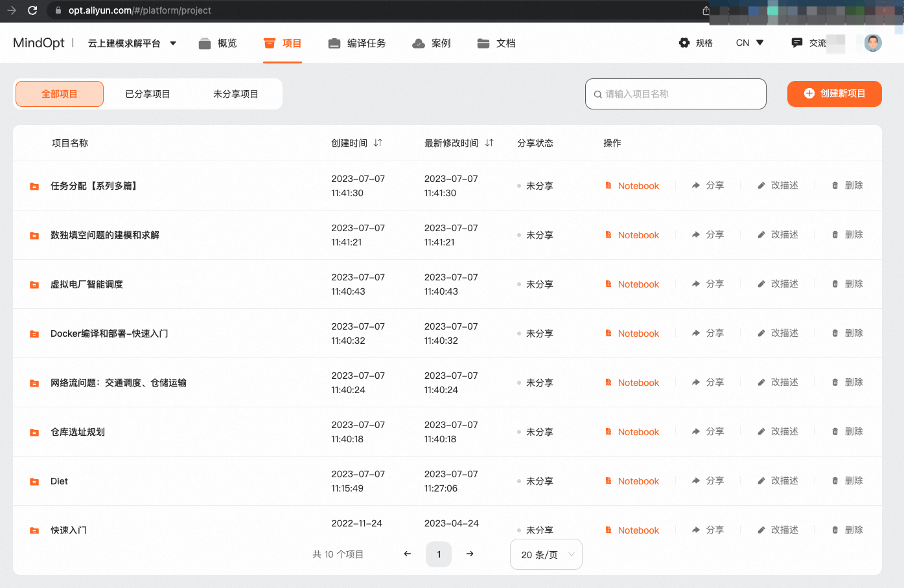Click the share arrow icon for Diet project
The width and height of the screenshot is (904, 588).
[696, 481]
